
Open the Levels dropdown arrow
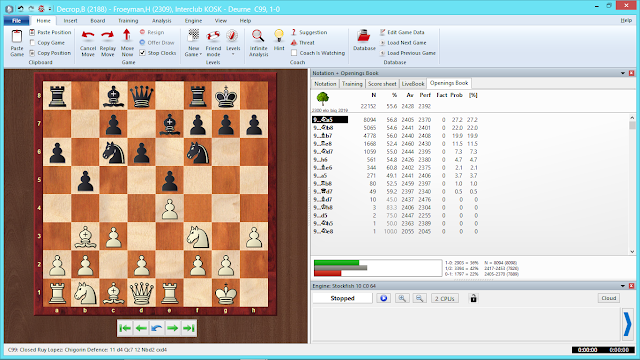pyautogui.click(x=233, y=54)
